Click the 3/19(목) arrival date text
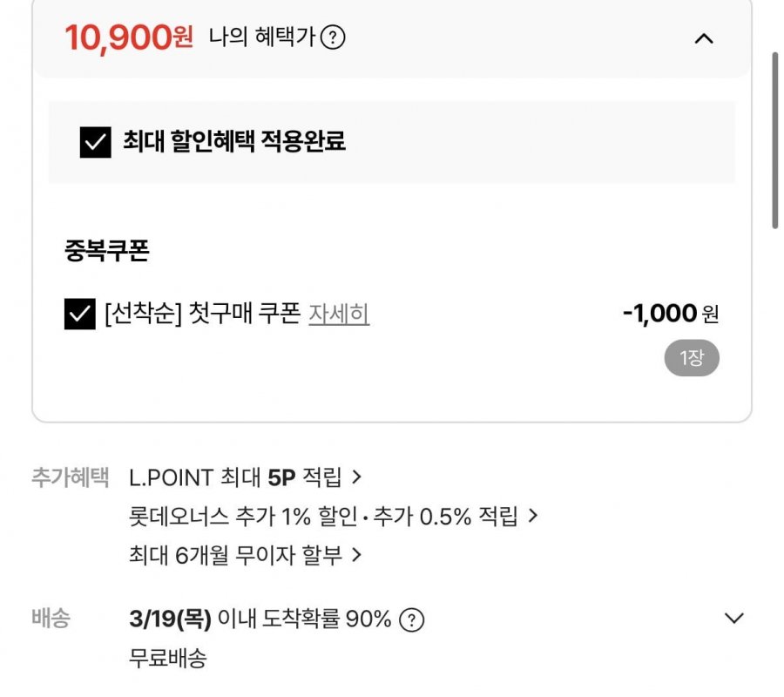The width and height of the screenshot is (784, 697). (170, 619)
